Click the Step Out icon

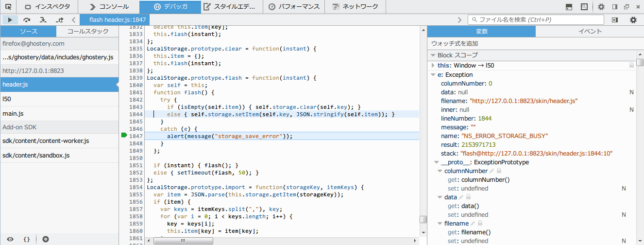[x=59, y=20]
